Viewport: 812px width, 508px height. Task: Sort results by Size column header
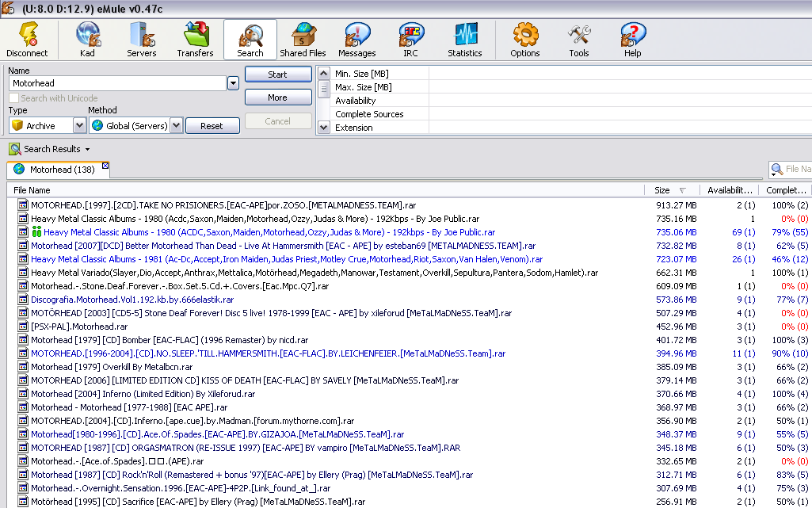click(673, 190)
